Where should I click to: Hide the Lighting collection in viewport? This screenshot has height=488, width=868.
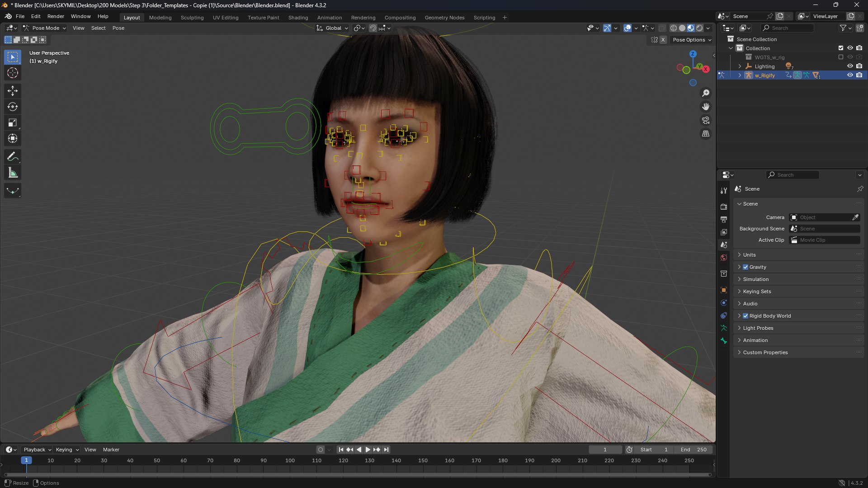(x=850, y=66)
